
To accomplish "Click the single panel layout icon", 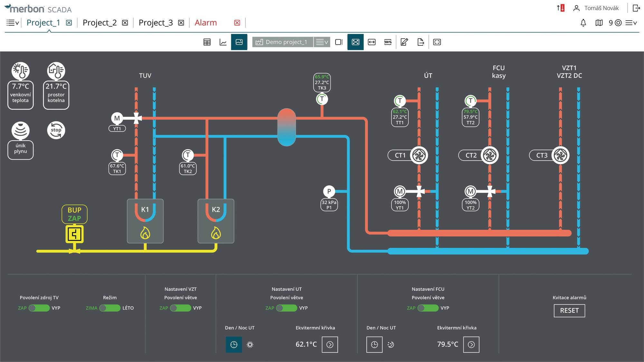I will click(x=339, y=42).
